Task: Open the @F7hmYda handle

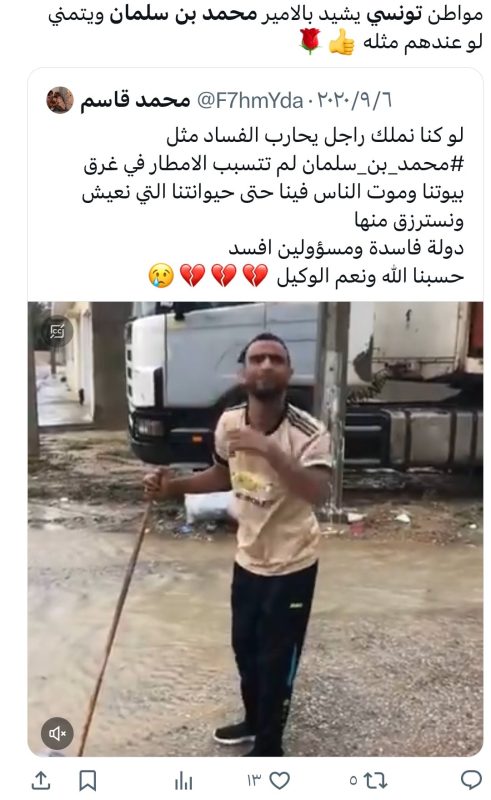Action: 250,101
